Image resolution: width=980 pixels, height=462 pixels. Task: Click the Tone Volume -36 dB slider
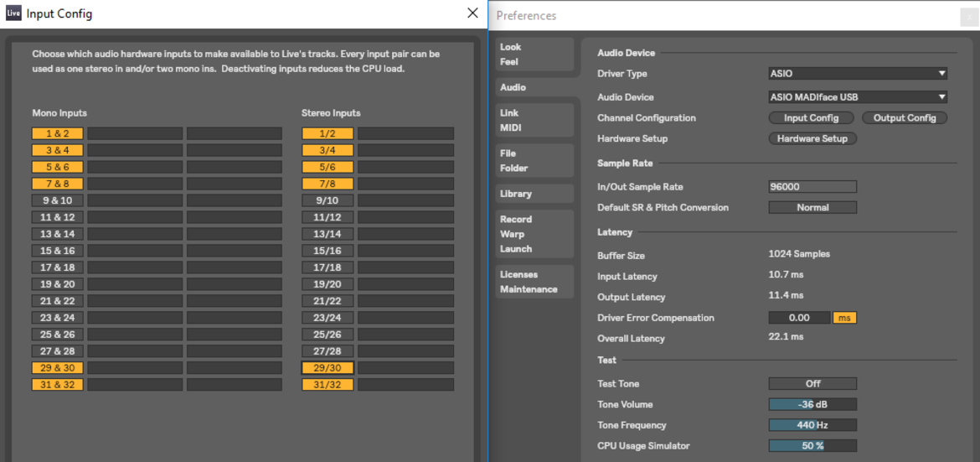(x=812, y=404)
